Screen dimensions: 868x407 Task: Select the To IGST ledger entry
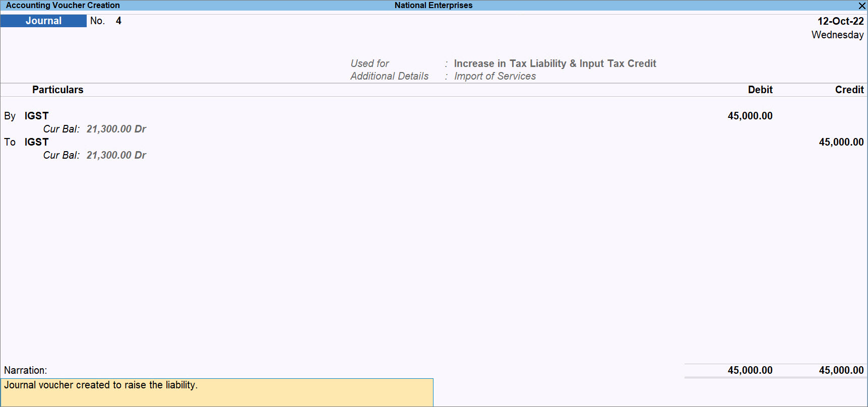tap(36, 142)
